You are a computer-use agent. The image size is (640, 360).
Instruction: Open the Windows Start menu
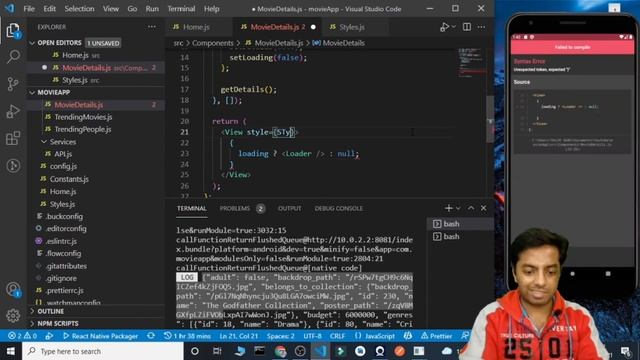pos(11,351)
